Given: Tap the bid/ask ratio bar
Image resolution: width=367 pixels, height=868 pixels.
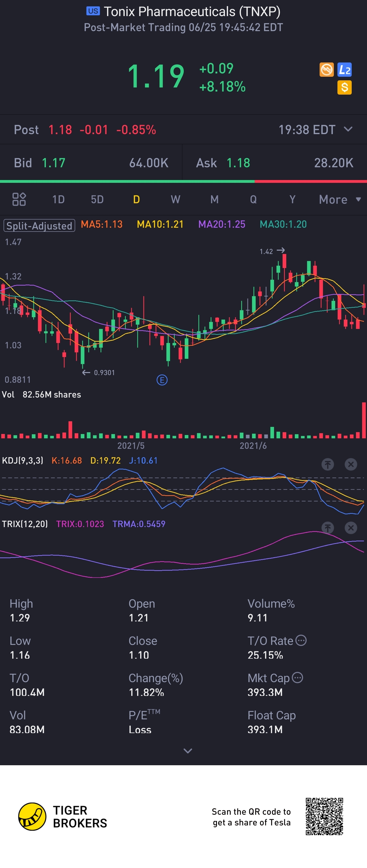Looking at the screenshot, I should click(183, 181).
